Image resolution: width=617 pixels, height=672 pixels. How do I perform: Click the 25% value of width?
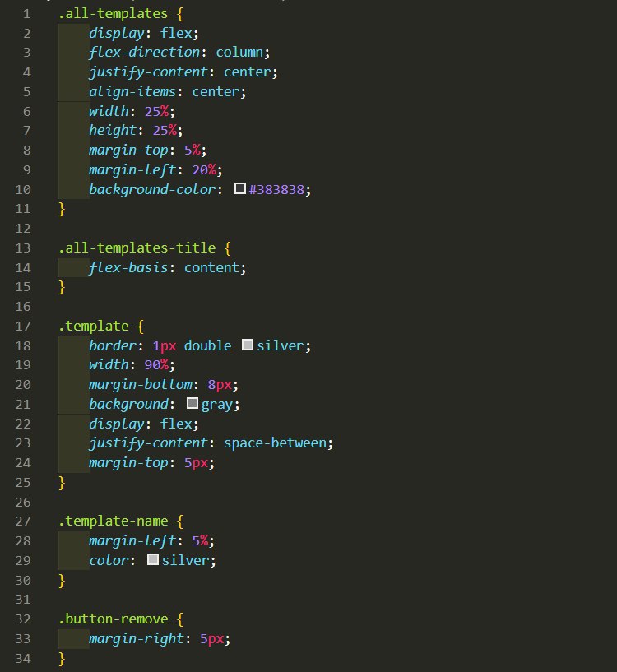point(156,111)
